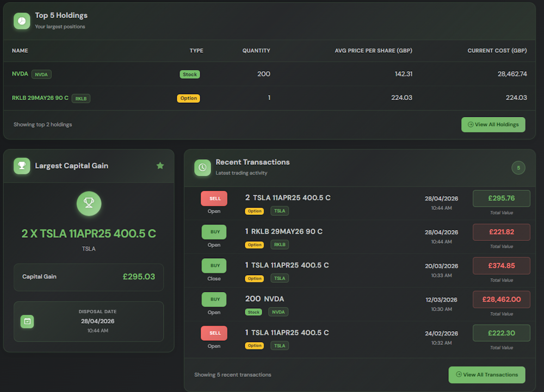Viewport: 544px width, 392px height.
Task: Click the £295.76 total value box
Action: click(x=502, y=198)
